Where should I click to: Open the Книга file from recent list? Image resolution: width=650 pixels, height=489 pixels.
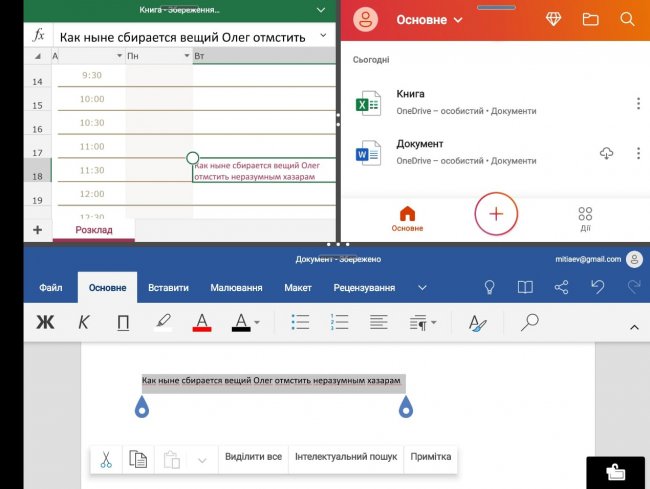tap(410, 102)
